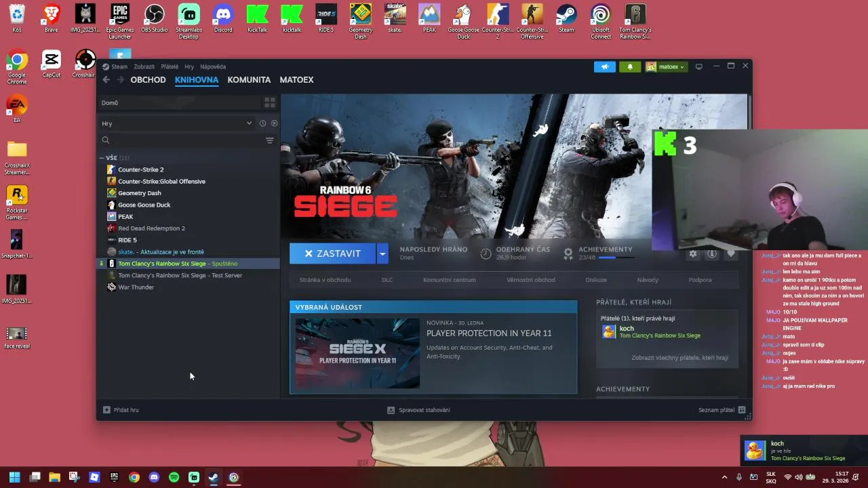This screenshot has height=488, width=868.
Task: Open Windows Start menu
Action: 15,477
